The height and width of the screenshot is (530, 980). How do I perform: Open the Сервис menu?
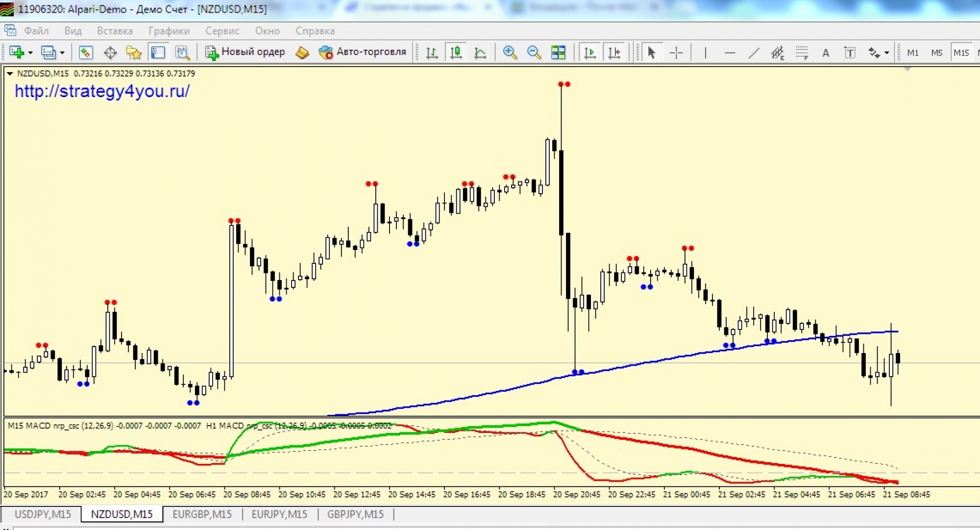222,31
